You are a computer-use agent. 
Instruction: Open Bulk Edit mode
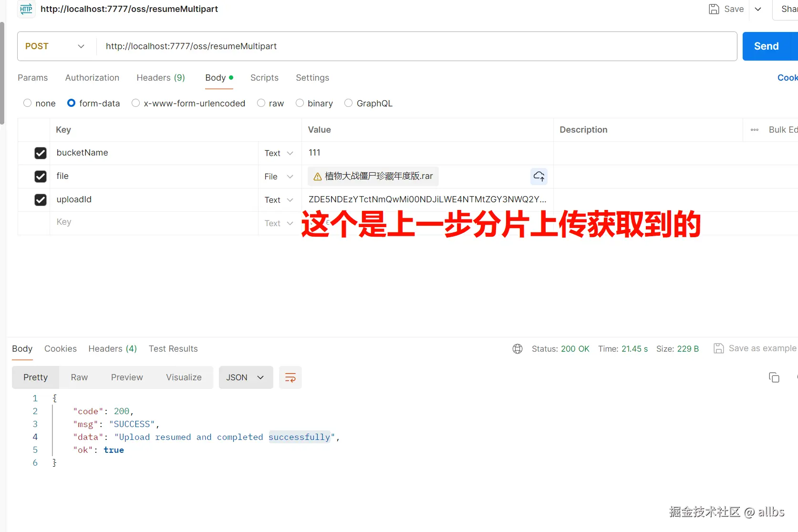coord(783,130)
